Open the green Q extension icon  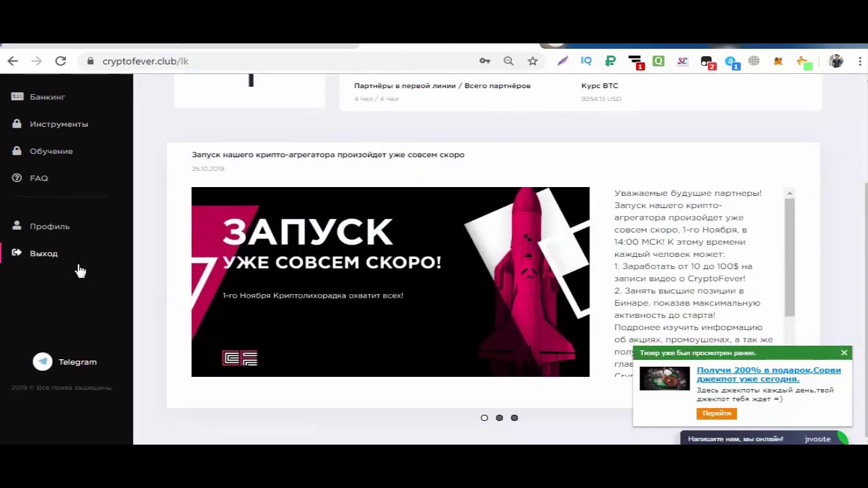(658, 61)
